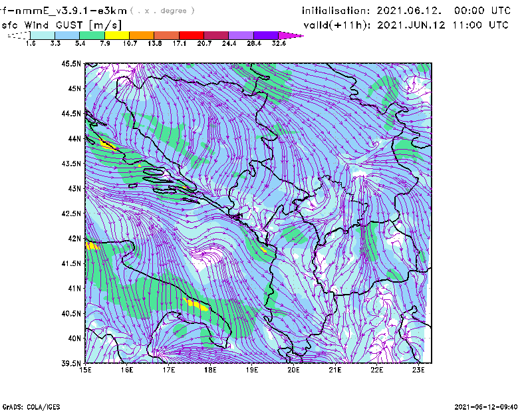This screenshot has height=411, width=532.
Task: Click the 44N latitude label
Action: click(74, 138)
